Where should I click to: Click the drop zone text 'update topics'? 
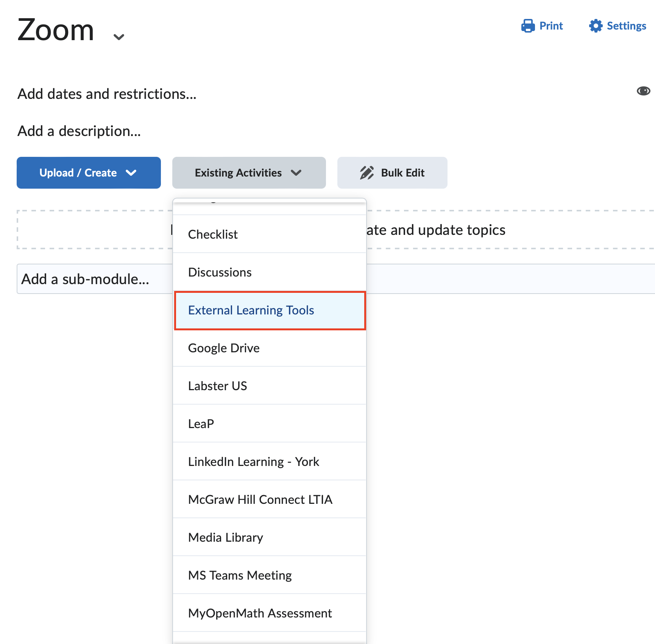462,230
